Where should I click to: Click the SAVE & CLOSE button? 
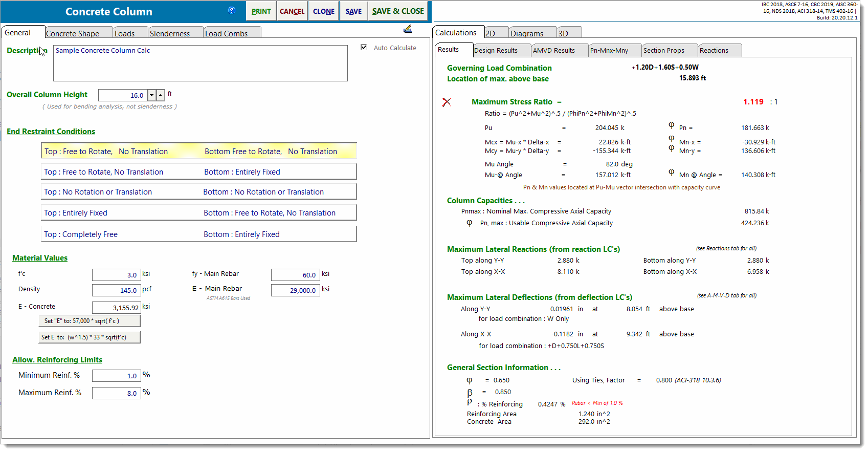click(398, 11)
